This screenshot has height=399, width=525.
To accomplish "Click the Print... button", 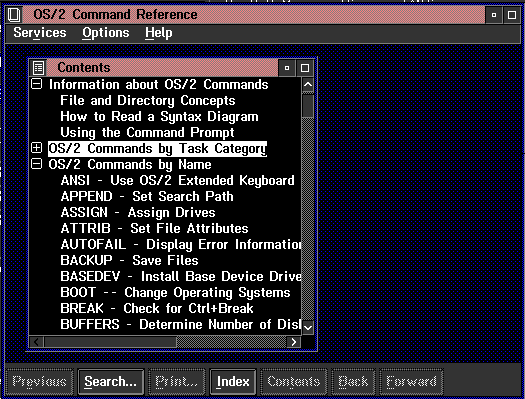I will click(176, 382).
